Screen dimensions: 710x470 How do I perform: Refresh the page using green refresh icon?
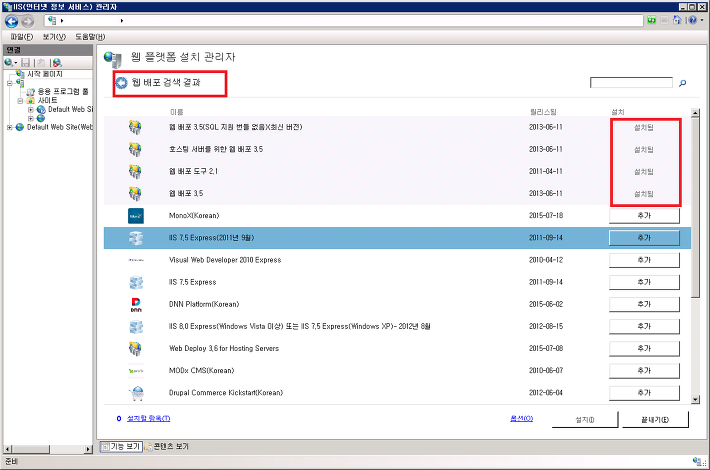pos(652,20)
